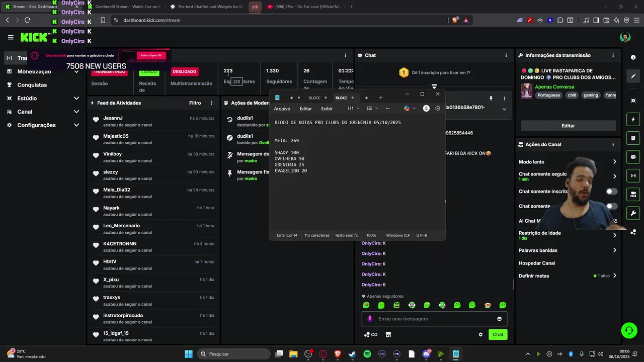The image size is (644, 362).
Task: Toggle 'Chat somente inscritos' switch
Action: pyautogui.click(x=611, y=192)
